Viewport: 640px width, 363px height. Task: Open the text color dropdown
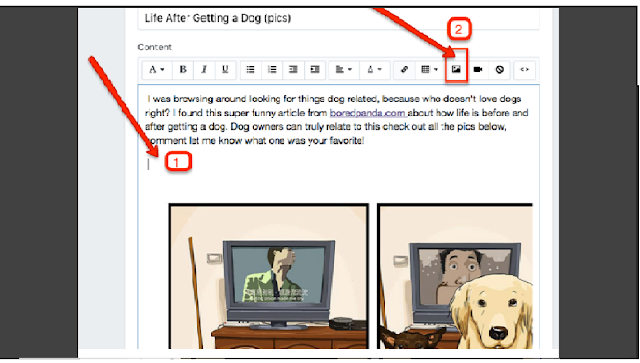tap(375, 69)
